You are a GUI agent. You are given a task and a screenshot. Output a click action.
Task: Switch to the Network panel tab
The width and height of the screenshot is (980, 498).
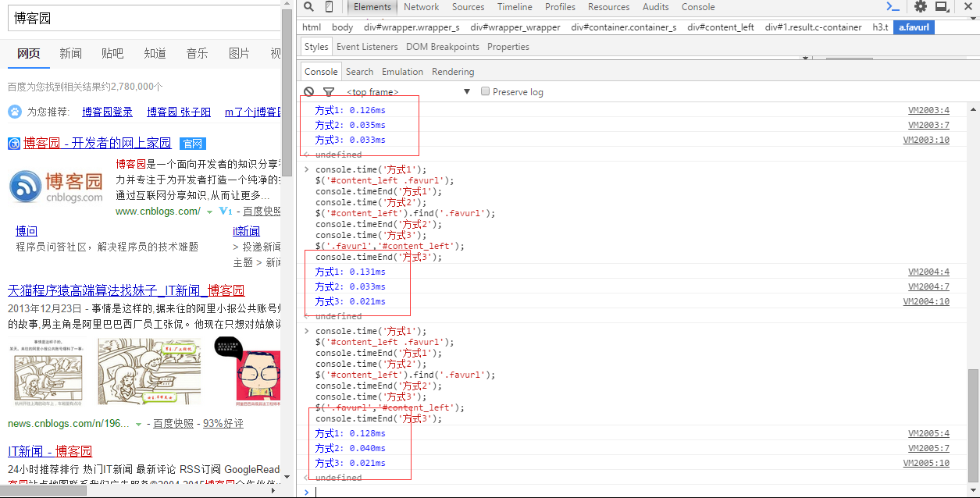click(x=422, y=7)
